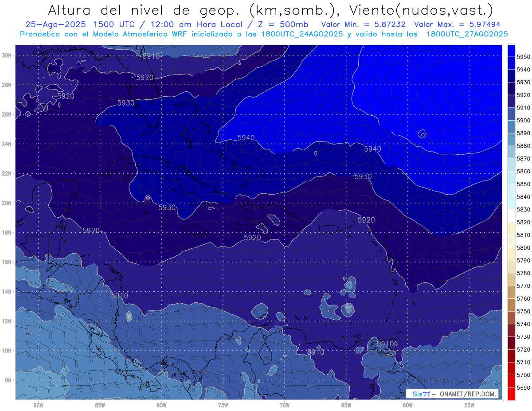Select 'Valor Min. = 5.87232' text
This screenshot has width=532, height=411.
pos(364,24)
